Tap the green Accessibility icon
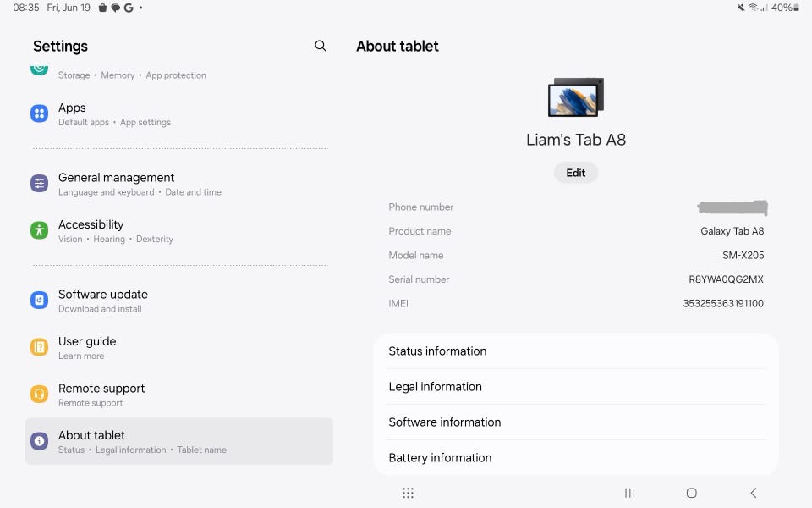 click(x=40, y=230)
